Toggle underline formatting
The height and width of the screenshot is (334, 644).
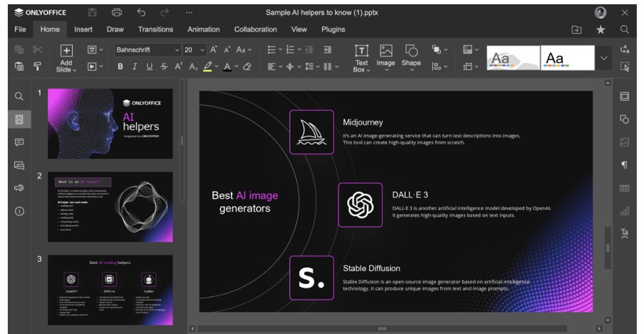149,67
